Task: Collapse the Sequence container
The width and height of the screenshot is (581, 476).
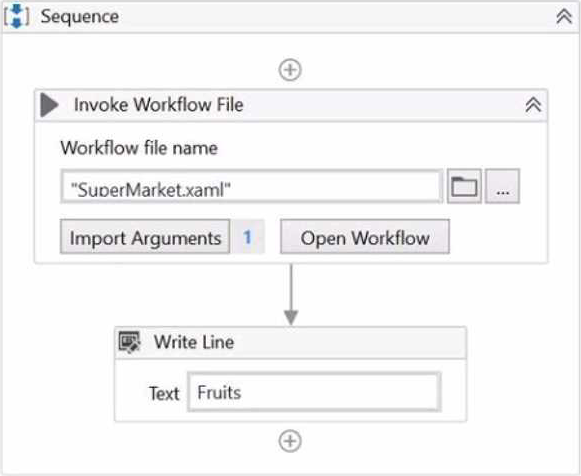Action: [564, 17]
